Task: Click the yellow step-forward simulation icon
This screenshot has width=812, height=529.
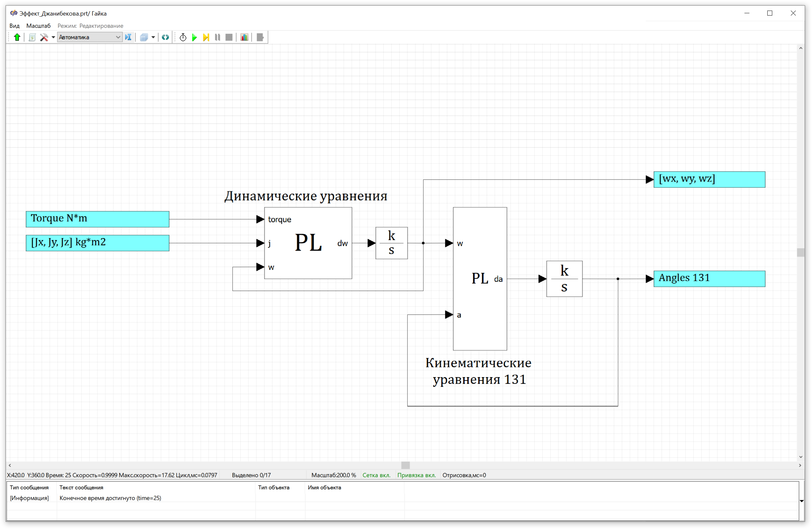Action: (206, 37)
